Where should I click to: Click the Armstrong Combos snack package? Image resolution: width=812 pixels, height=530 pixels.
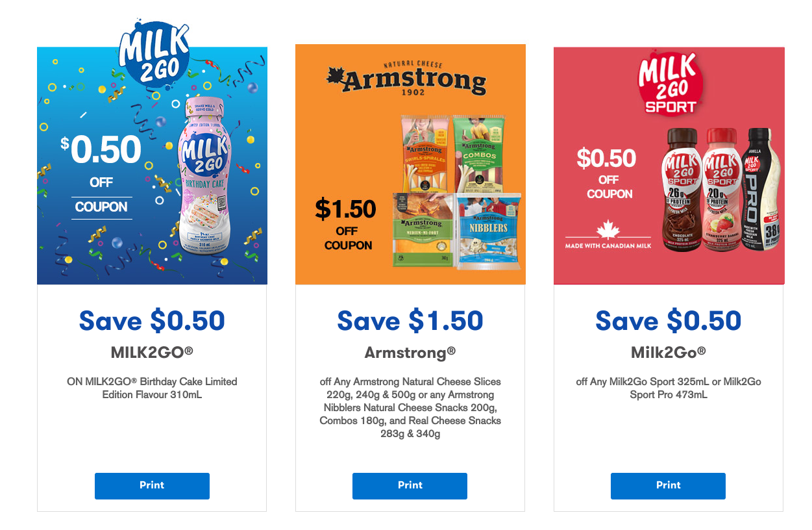478,153
